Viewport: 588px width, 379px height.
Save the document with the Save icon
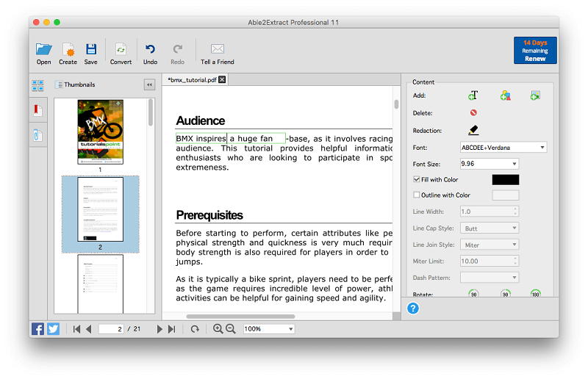(x=90, y=49)
